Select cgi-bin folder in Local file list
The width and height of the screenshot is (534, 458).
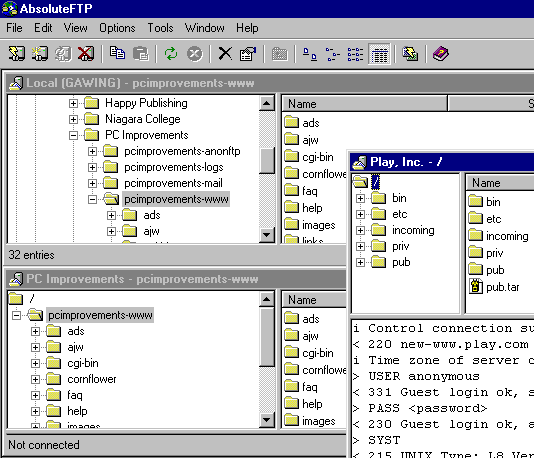pos(309,157)
